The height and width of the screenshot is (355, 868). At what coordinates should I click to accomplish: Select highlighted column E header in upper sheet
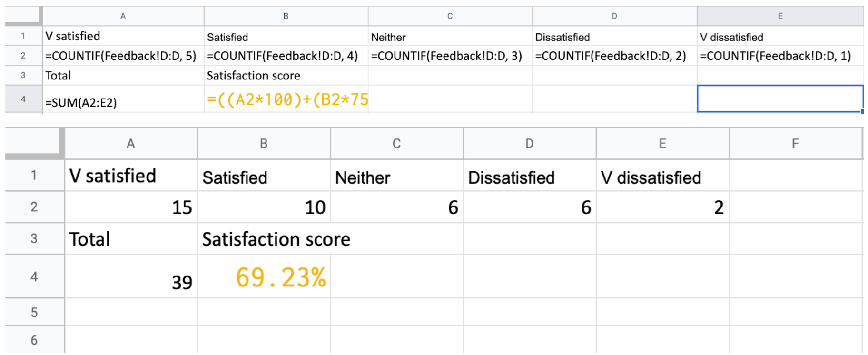779,16
